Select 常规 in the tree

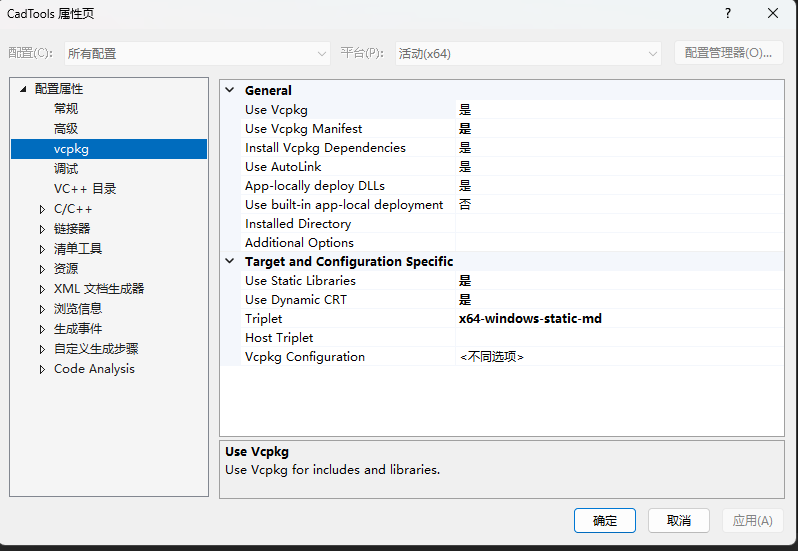(x=66, y=109)
